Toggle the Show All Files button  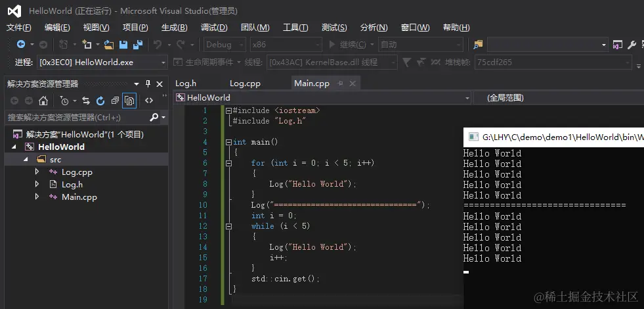tap(129, 101)
